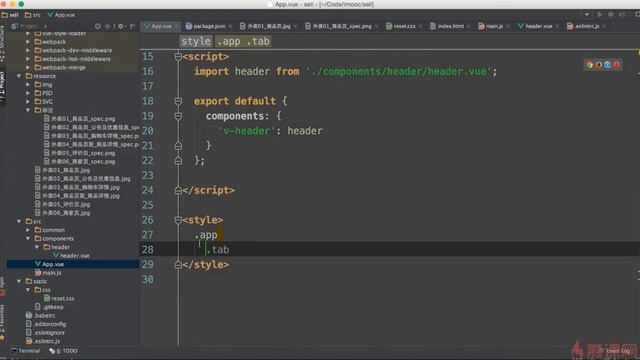Screen dimensions: 640x360
Task: Click the Run button in the toolbar
Action: click(600, 15)
